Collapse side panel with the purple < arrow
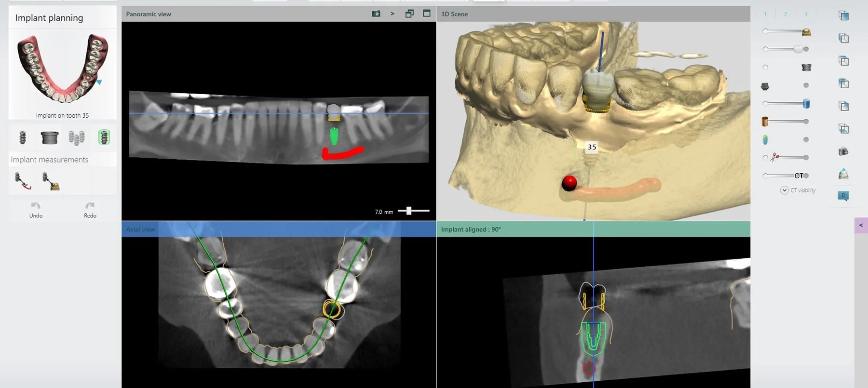Image resolution: width=868 pixels, height=388 pixels. coord(861,225)
